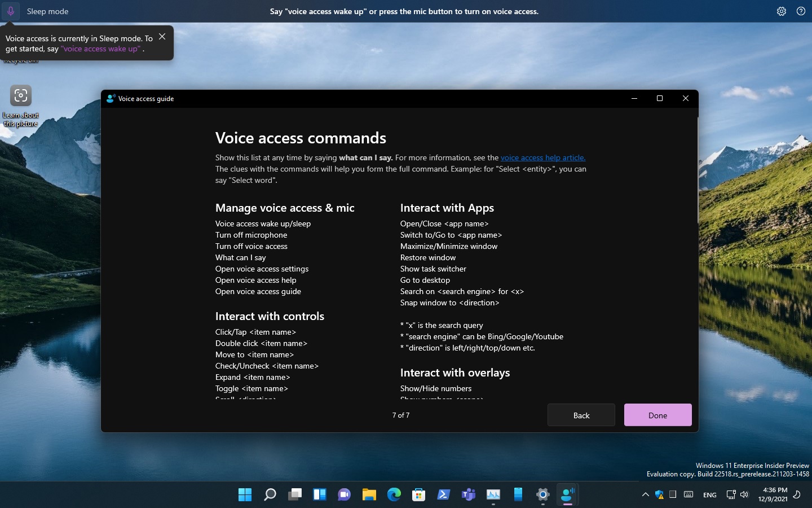Image resolution: width=812 pixels, height=508 pixels.
Task: Toggle the voice access microphone button
Action: pyautogui.click(x=10, y=11)
